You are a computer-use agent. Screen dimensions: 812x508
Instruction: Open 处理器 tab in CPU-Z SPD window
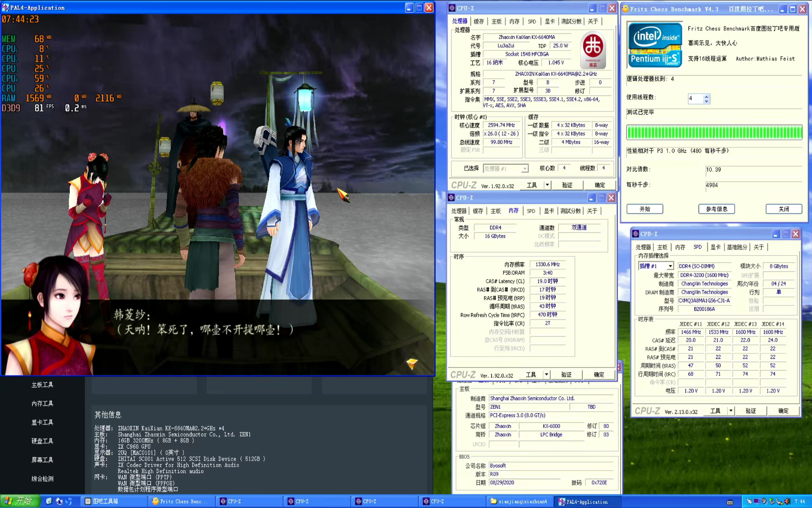643,247
